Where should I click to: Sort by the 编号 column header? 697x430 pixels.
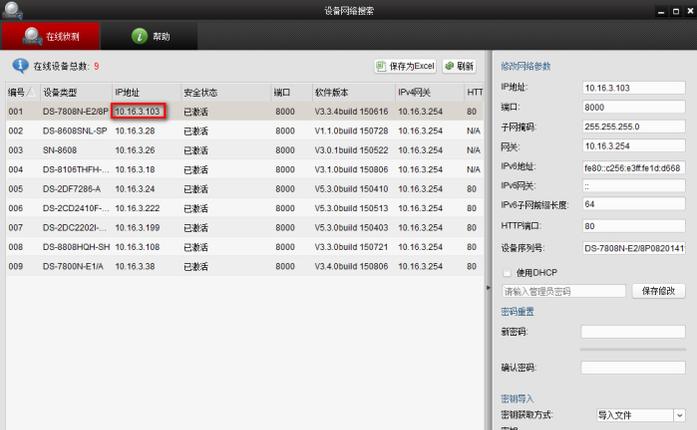point(23,92)
